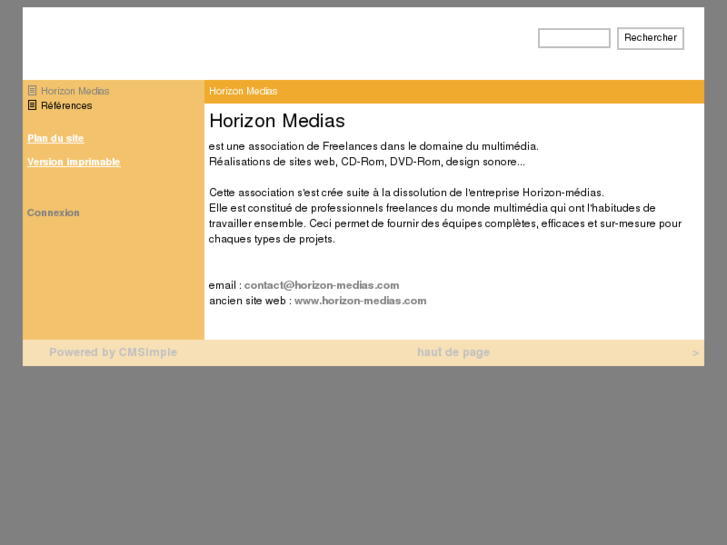Click page icon beside Horizon Medias menu
Image resolution: width=727 pixels, height=545 pixels.
32,90
